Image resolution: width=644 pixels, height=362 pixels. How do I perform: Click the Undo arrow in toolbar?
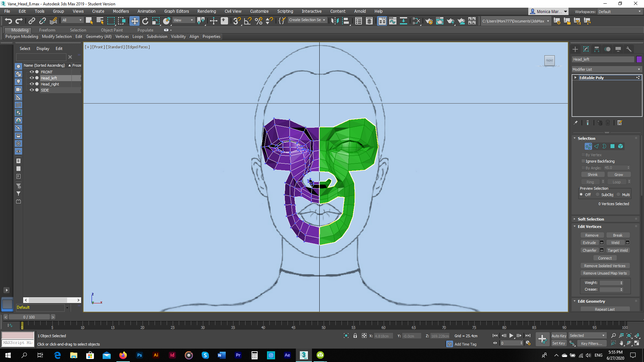(x=8, y=21)
